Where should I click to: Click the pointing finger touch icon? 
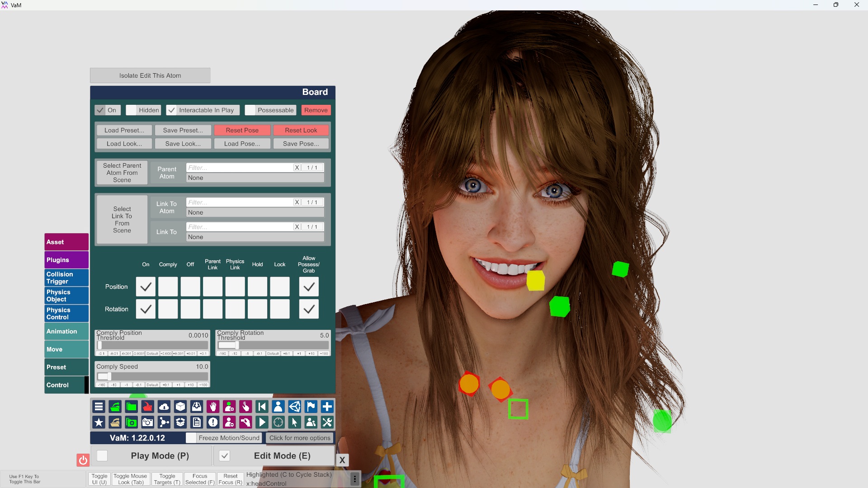tap(245, 407)
